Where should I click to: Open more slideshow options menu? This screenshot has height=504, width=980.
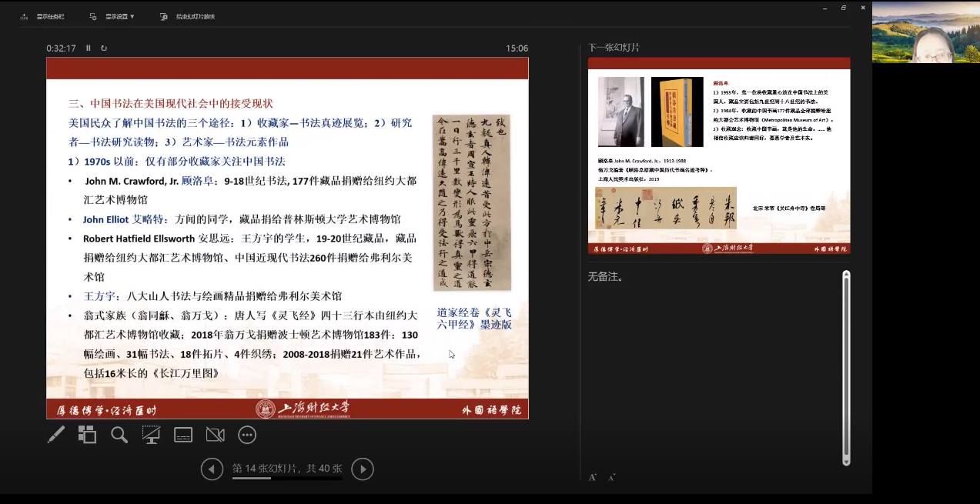click(247, 435)
